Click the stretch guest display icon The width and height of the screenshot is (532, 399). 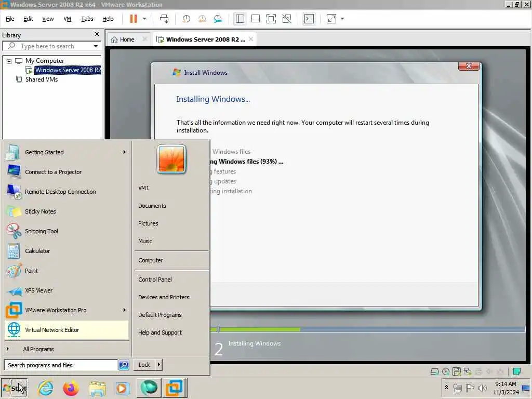[x=331, y=19]
